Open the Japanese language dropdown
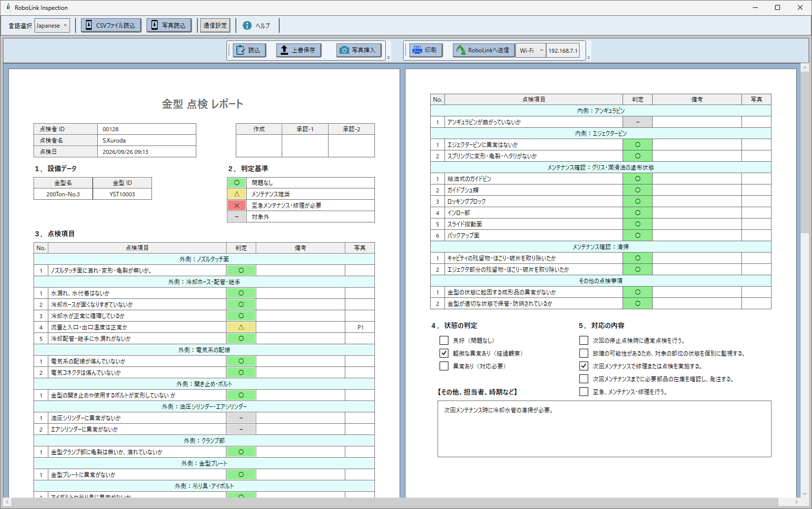This screenshot has width=812, height=509. [x=52, y=25]
